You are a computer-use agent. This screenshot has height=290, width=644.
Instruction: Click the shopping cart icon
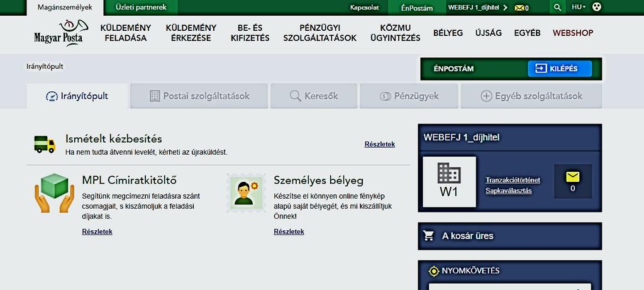tap(428, 236)
